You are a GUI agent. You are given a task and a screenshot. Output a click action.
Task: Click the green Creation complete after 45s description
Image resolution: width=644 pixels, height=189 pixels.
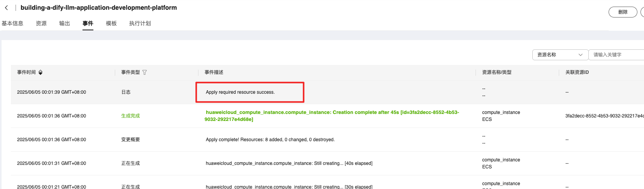click(x=332, y=116)
